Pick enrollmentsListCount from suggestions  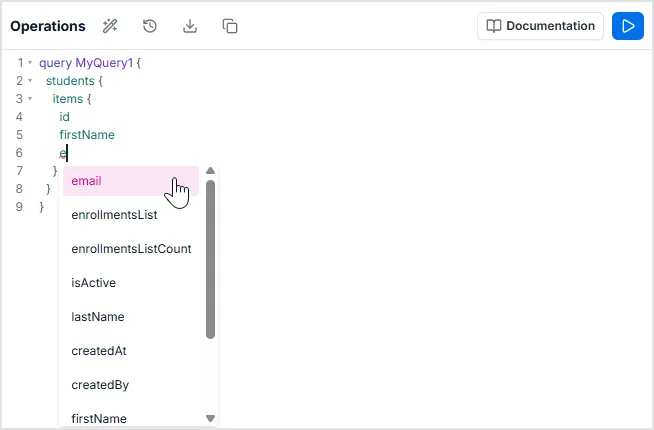point(131,249)
